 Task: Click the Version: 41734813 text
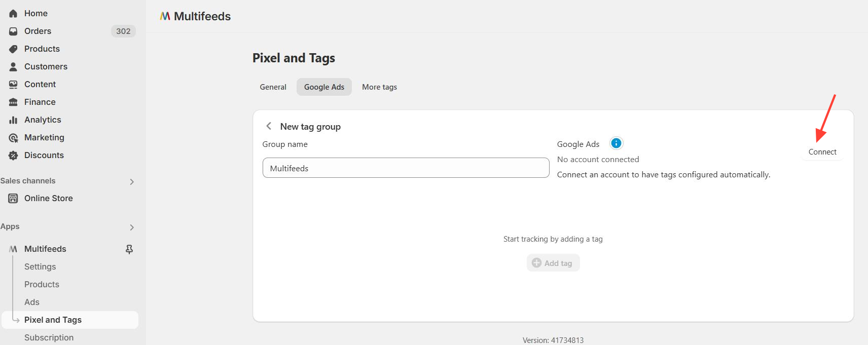click(x=553, y=340)
